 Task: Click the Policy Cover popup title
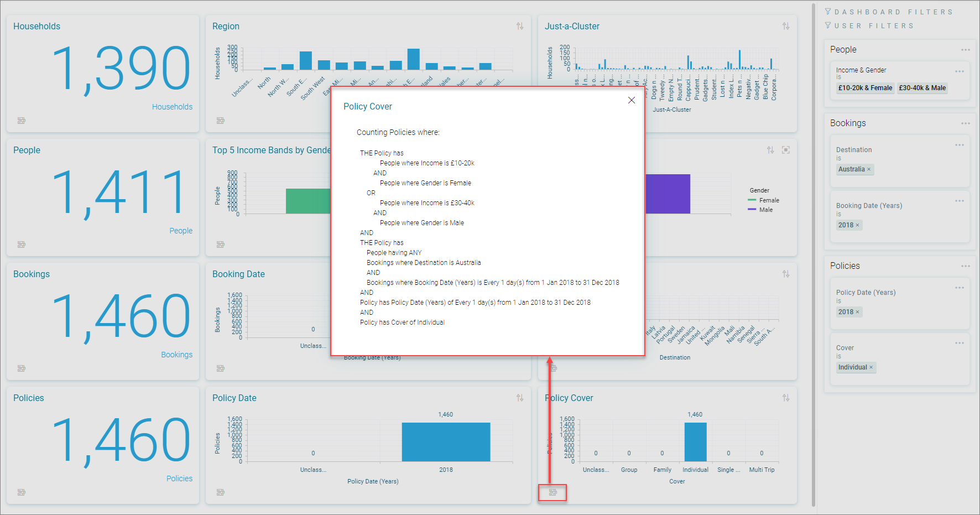click(x=368, y=106)
